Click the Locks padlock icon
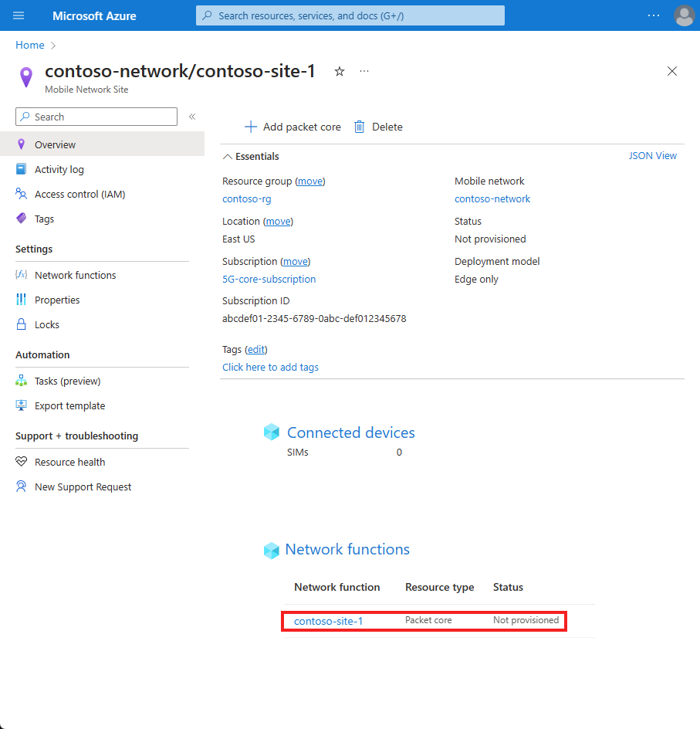This screenshot has height=729, width=700. click(22, 324)
